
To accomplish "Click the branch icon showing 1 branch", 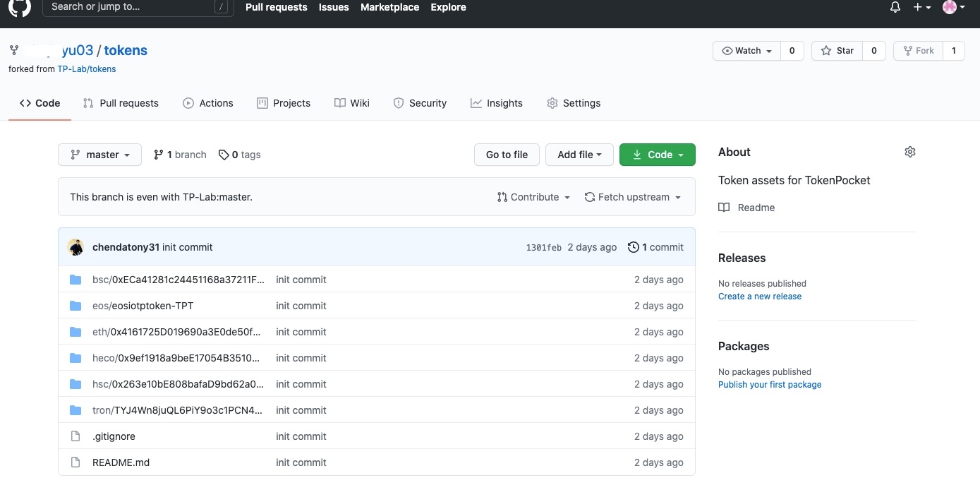I will [159, 155].
